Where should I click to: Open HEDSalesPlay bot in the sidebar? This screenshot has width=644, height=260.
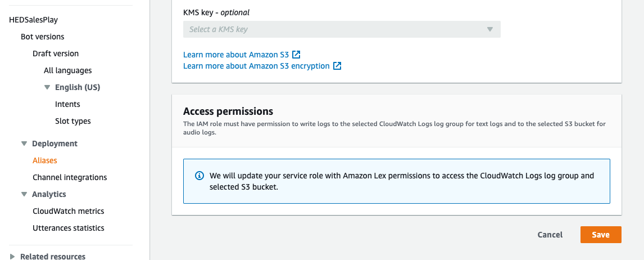34,20
